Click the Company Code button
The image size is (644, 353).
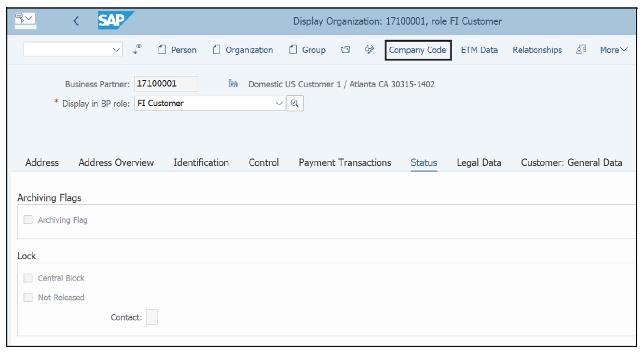tap(418, 50)
